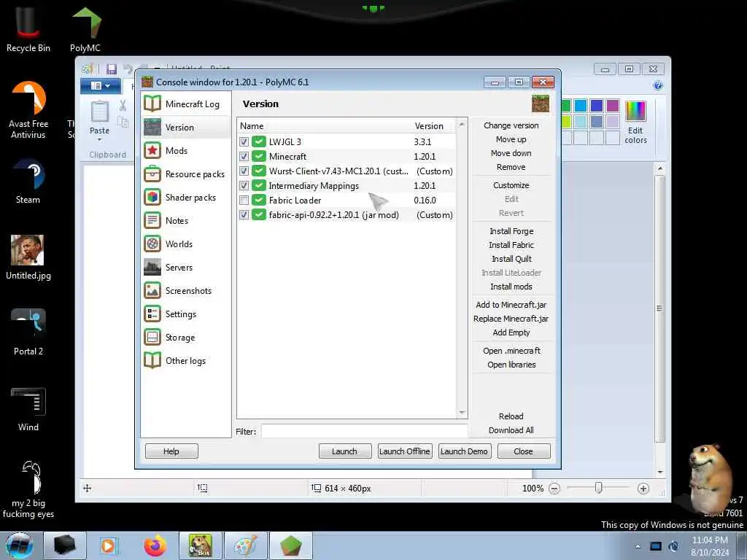Image resolution: width=747 pixels, height=560 pixels.
Task: Toggle the Intermediary Mappings checkbox
Action: [x=244, y=186]
